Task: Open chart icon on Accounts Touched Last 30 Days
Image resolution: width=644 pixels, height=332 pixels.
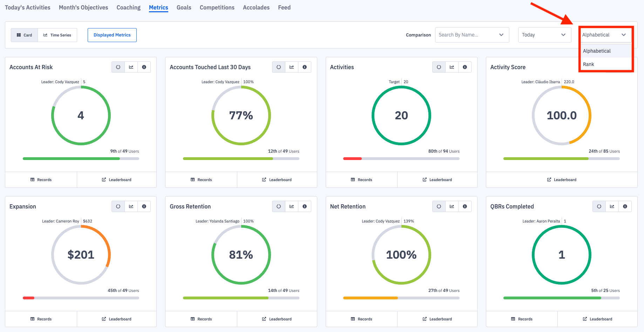Action: (x=292, y=67)
